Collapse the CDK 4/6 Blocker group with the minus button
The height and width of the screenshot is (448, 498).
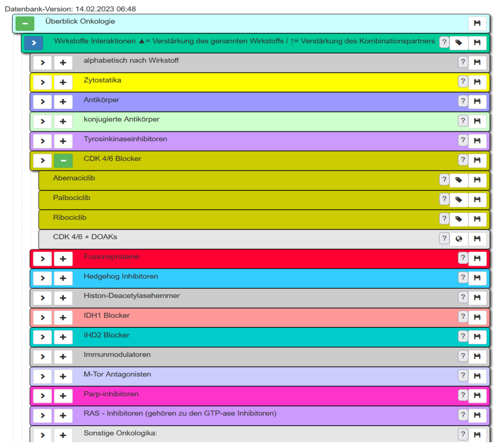(x=63, y=161)
